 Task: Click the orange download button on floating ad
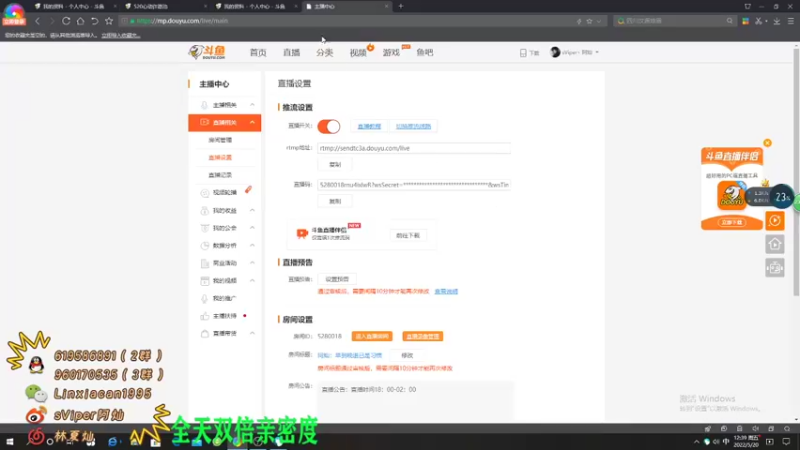point(732,222)
